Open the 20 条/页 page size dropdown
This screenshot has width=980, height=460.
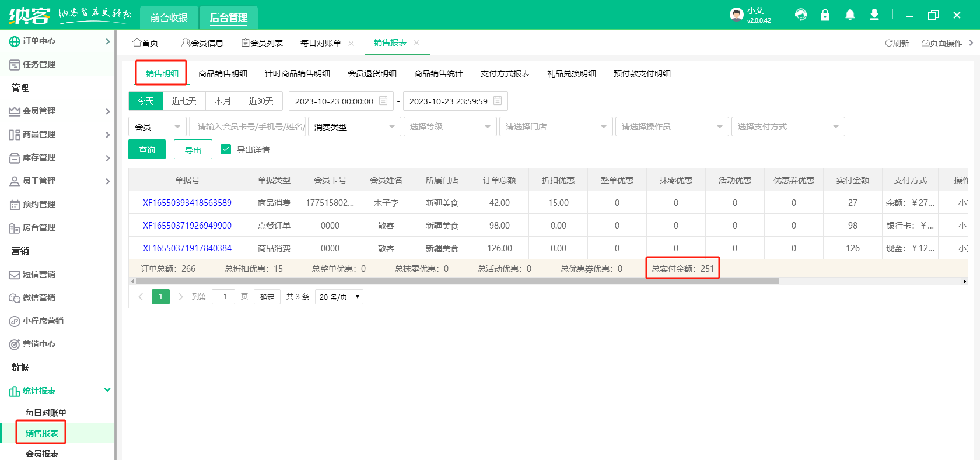[x=339, y=297]
